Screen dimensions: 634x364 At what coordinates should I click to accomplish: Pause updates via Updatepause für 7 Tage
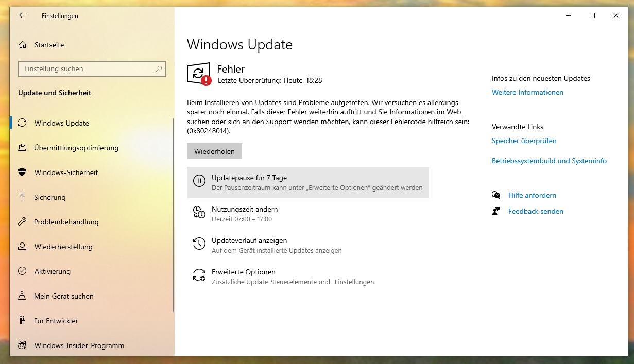[308, 182]
